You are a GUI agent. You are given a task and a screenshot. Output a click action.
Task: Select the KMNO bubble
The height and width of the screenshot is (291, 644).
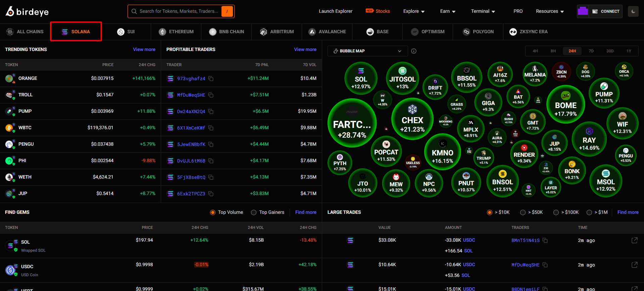[x=443, y=152]
